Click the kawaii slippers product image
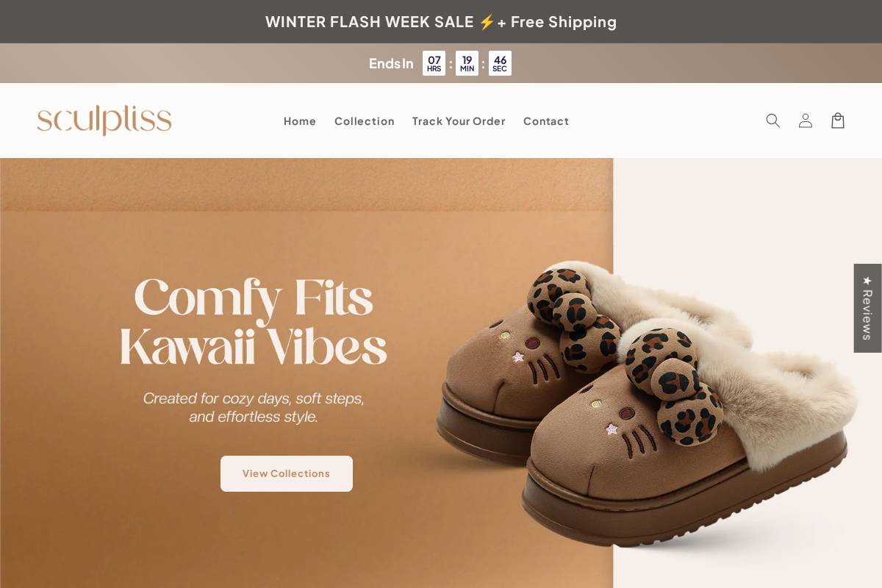 [647, 403]
